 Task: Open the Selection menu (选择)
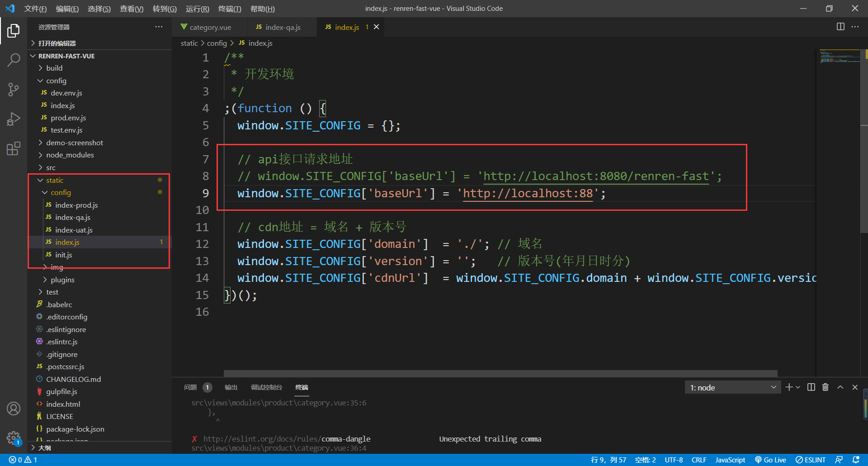pos(99,9)
